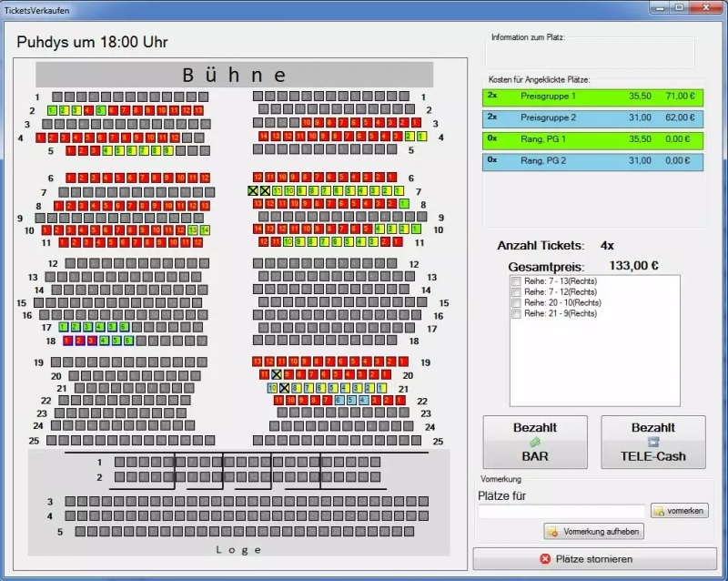This screenshot has height=581, width=728.
Task: Click the green Rang, PG 1 row
Action: coord(592,140)
